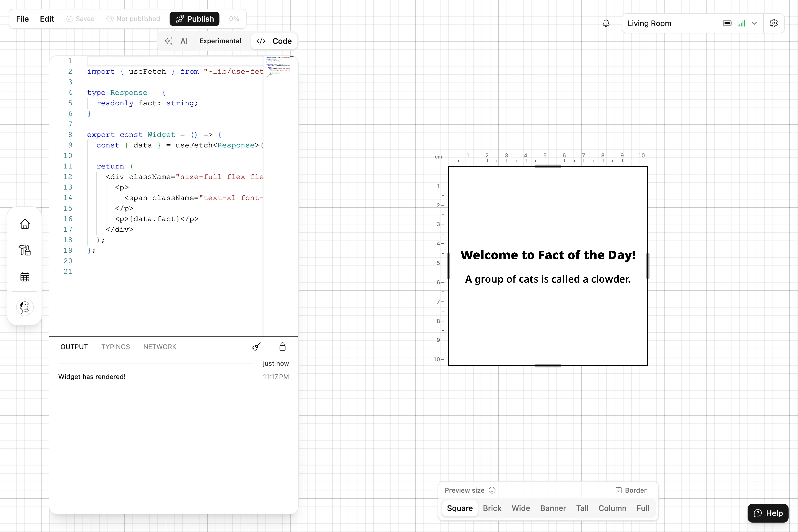Select the Brick preview size
This screenshot has height=532, width=798.
click(492, 508)
